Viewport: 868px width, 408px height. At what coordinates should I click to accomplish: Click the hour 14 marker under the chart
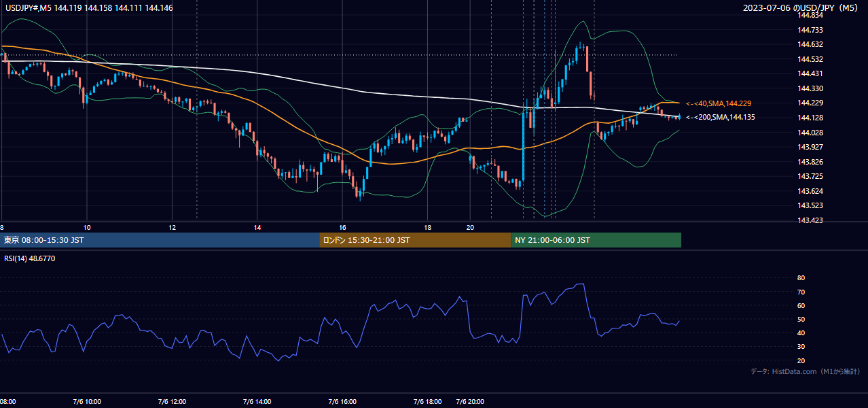click(257, 227)
